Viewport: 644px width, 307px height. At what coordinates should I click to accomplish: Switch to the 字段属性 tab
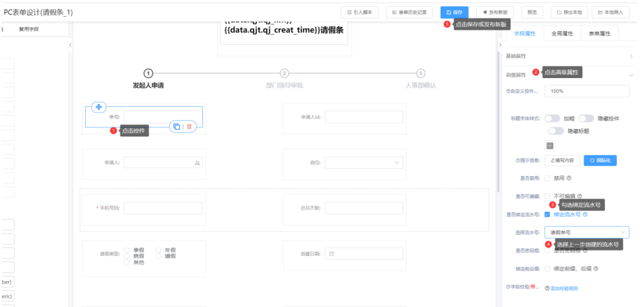pyautogui.click(x=525, y=34)
